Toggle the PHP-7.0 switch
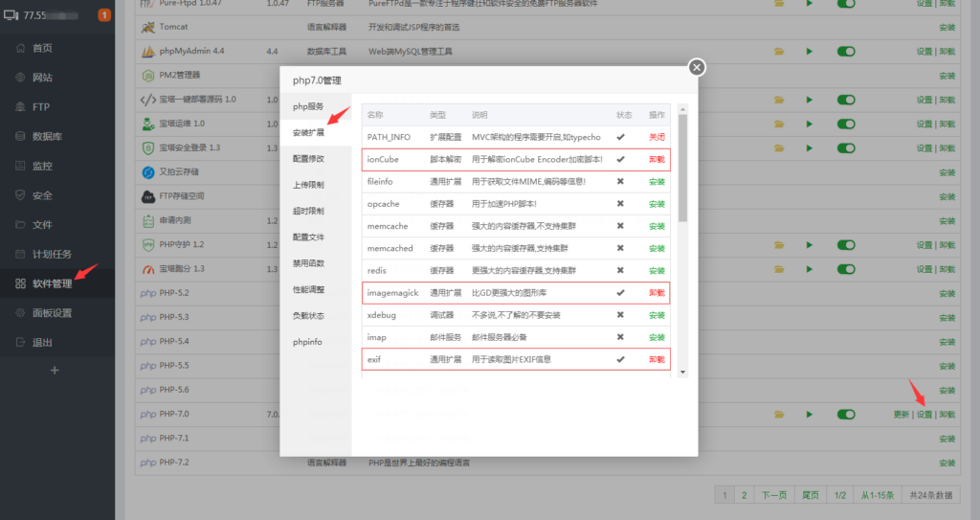The width and height of the screenshot is (980, 520). click(846, 415)
